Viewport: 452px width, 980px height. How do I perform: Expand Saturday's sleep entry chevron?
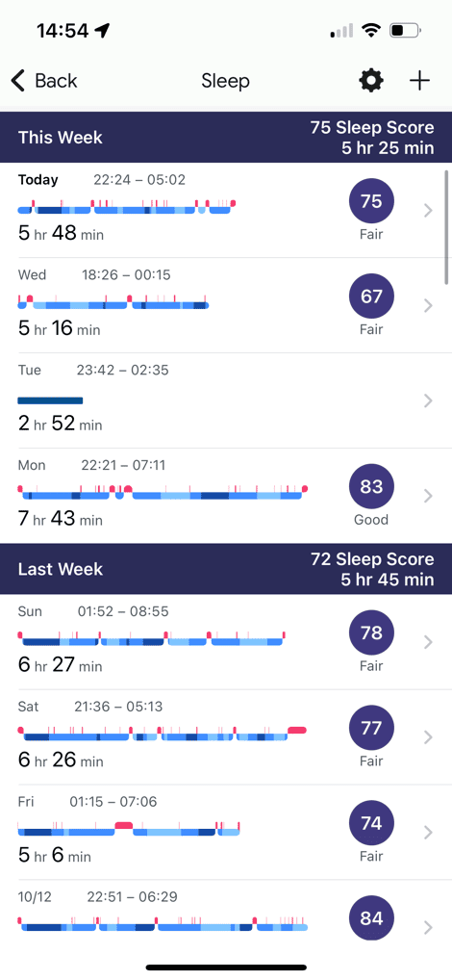(428, 737)
